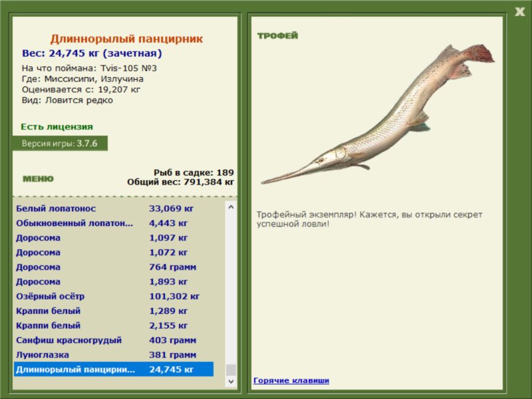The height and width of the screenshot is (399, 532).
Task: Open the Горячие клавиши link
Action: (x=291, y=380)
